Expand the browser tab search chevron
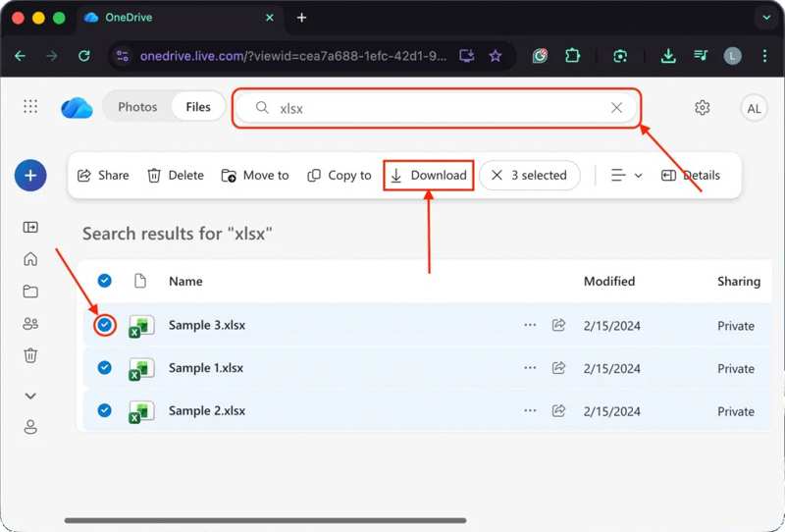The image size is (785, 532). pos(766,18)
